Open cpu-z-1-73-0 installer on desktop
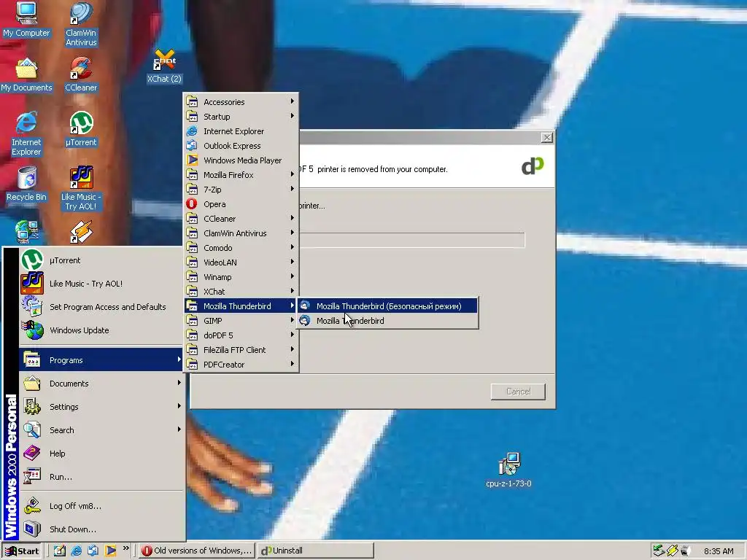This screenshot has width=747, height=560. (508, 470)
